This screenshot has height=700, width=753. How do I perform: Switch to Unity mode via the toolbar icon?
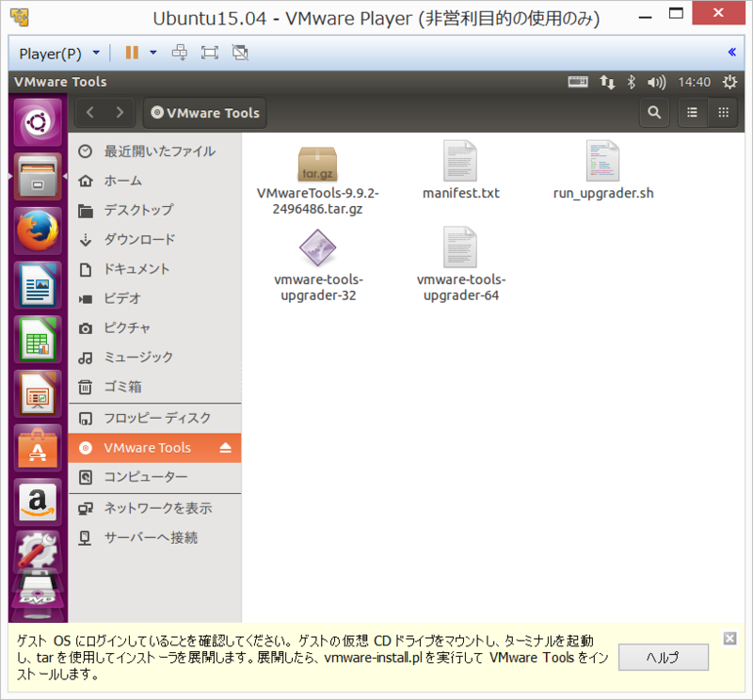(x=240, y=53)
